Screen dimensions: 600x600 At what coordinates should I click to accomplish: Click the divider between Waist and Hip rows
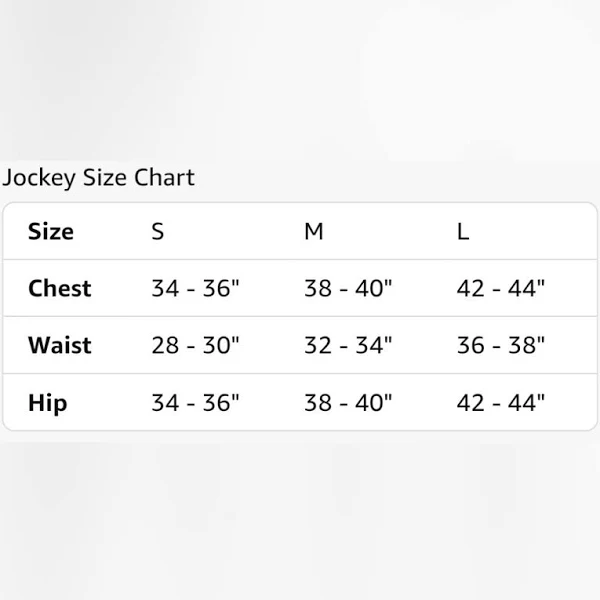pyautogui.click(x=300, y=374)
